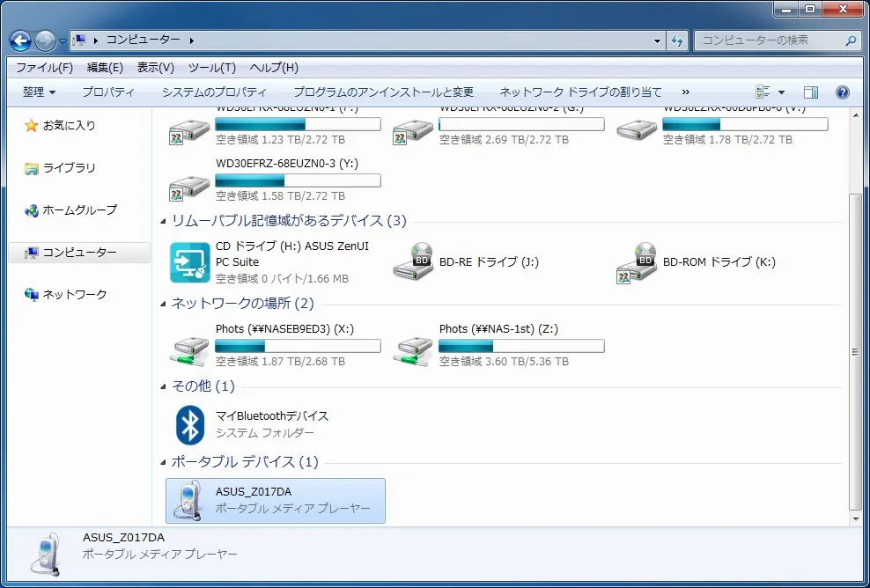Screen dimensions: 870x588
Task: Click the Computer icon in sidebar
Action: [31, 253]
